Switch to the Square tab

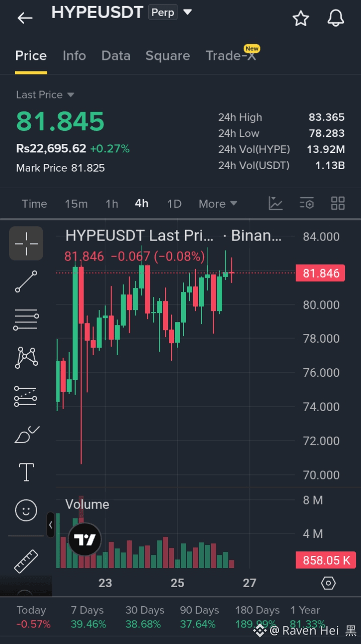coord(168,56)
